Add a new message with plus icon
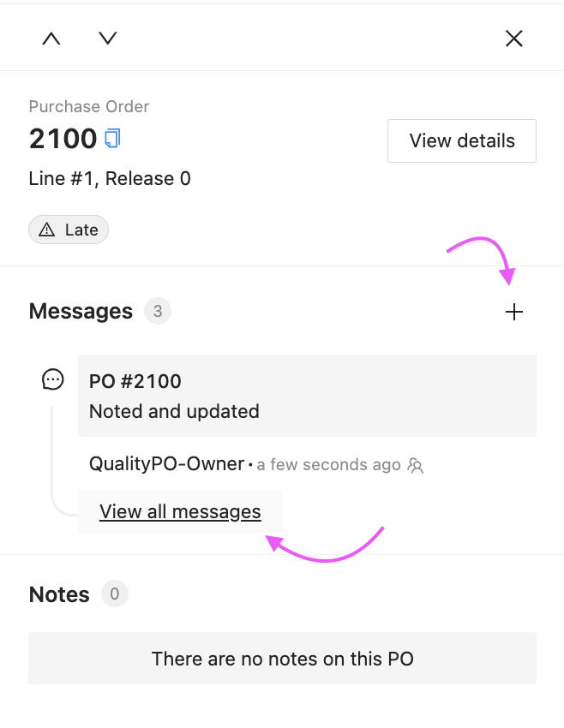The height and width of the screenshot is (728, 564). click(x=513, y=312)
